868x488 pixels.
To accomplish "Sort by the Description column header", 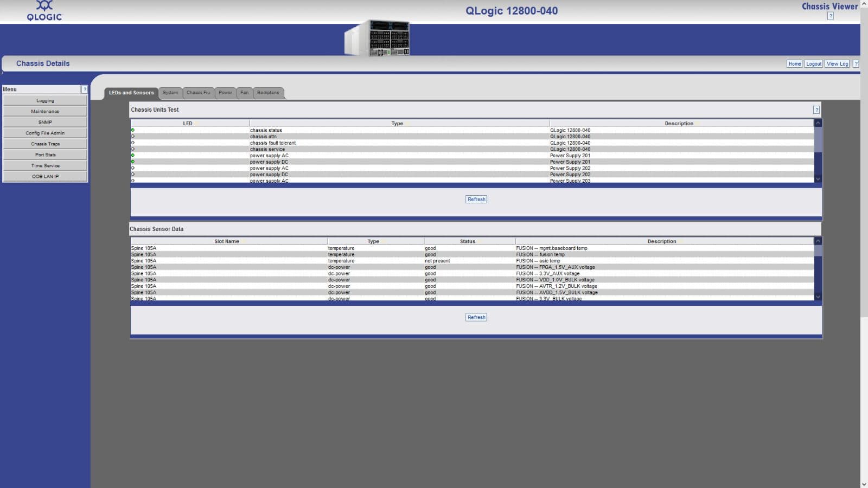I will coord(679,123).
